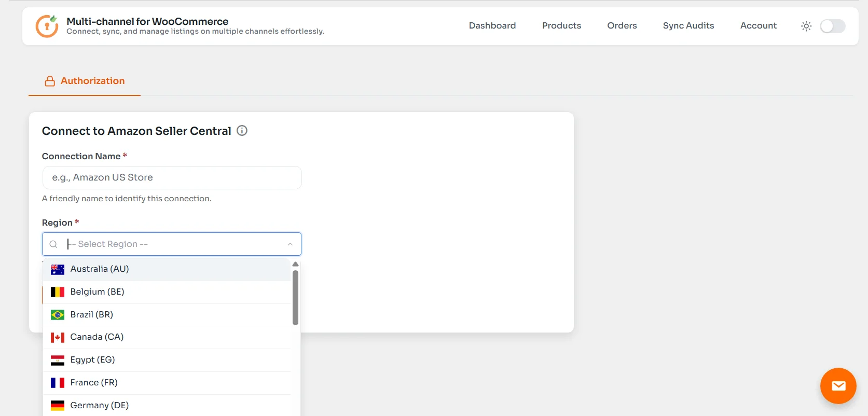Screen dimensions: 868x416
Task: Go to Orders page
Action: pos(622,25)
